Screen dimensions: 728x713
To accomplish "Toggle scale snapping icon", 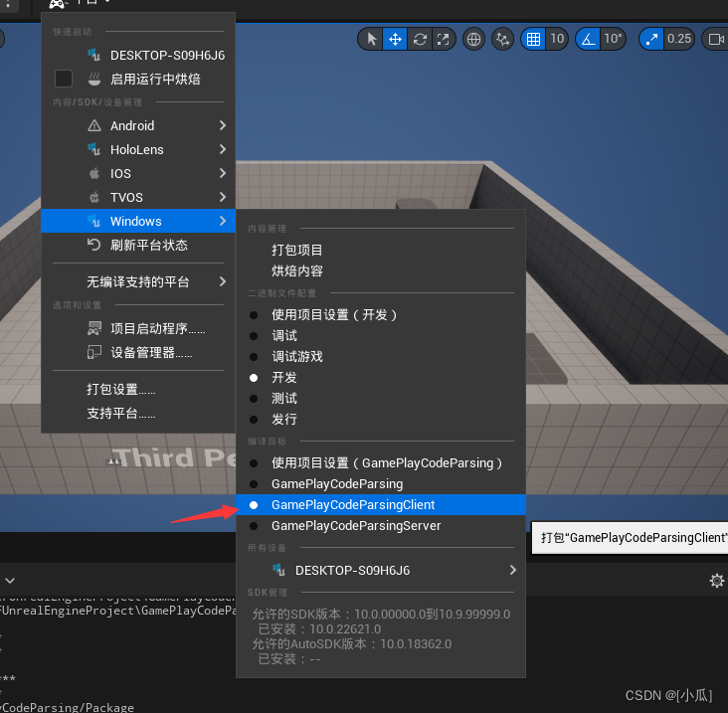I will point(651,39).
